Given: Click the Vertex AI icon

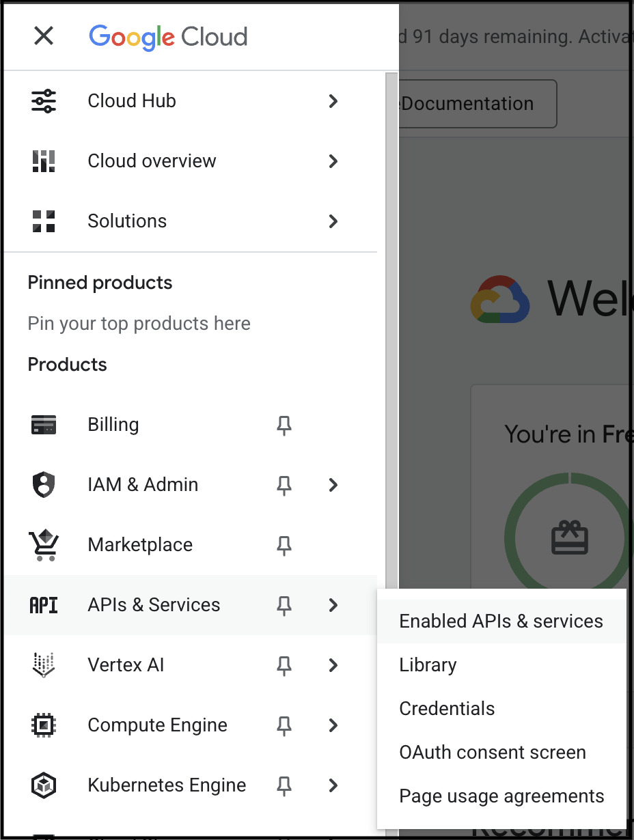Looking at the screenshot, I should click(44, 665).
